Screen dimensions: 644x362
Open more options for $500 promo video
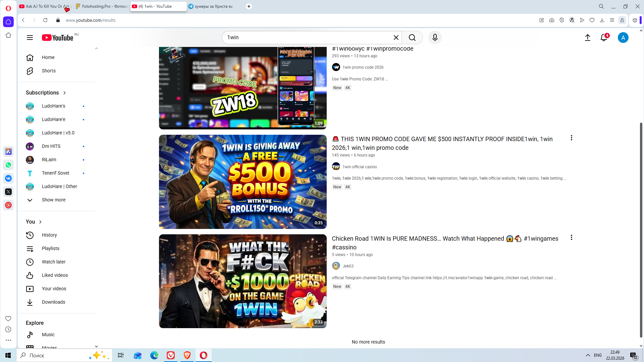(x=571, y=138)
